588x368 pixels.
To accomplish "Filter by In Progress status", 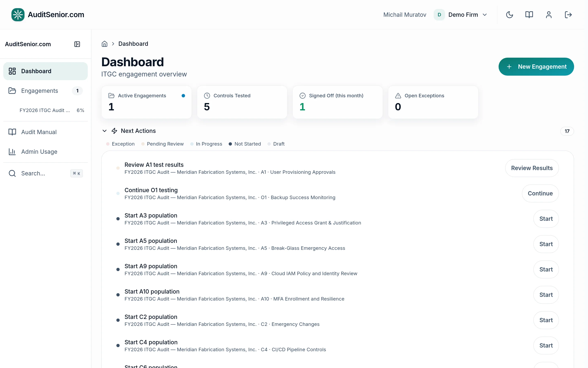I will click(x=206, y=144).
